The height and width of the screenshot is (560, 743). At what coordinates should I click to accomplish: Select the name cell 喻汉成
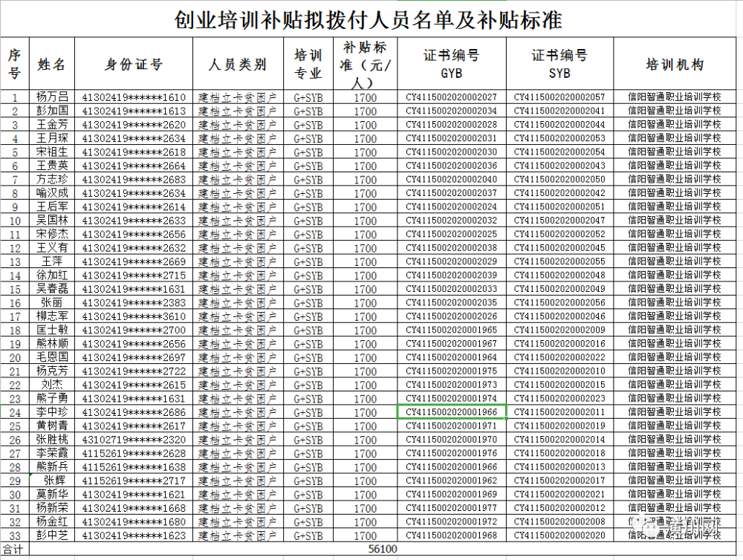[52, 193]
